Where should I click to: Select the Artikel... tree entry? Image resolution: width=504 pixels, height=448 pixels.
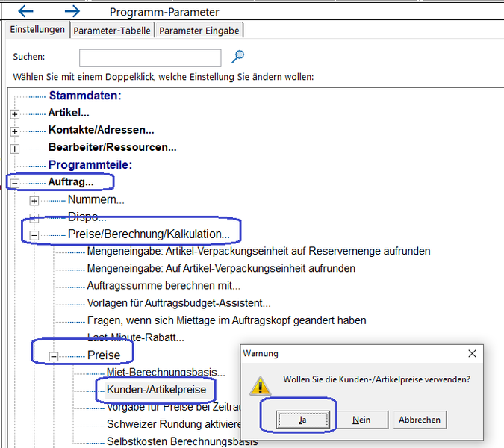[69, 113]
